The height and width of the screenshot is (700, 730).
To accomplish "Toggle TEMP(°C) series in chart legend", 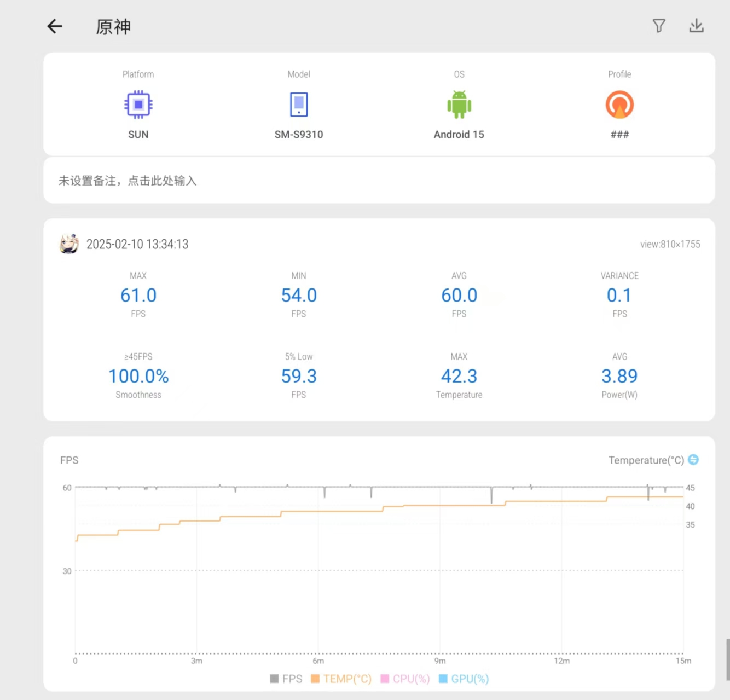I will click(341, 679).
